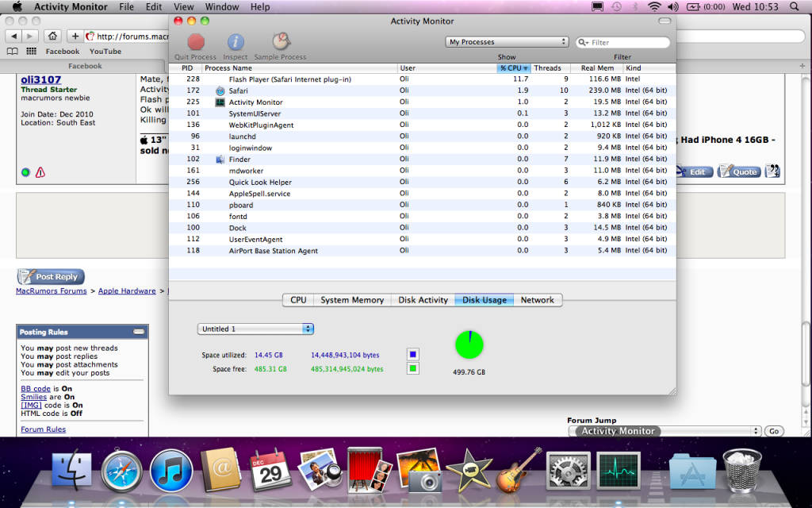Open Safari's bookmarks book icon

coord(13,52)
